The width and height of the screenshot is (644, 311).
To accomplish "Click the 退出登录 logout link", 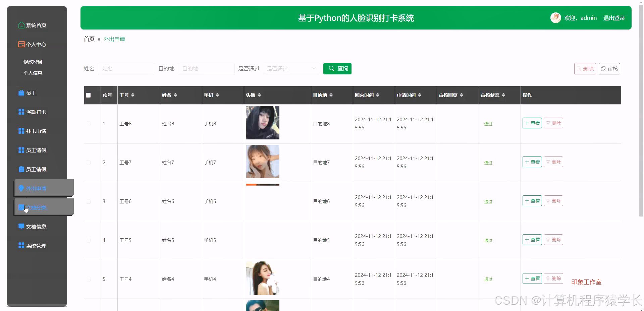I will pos(614,18).
